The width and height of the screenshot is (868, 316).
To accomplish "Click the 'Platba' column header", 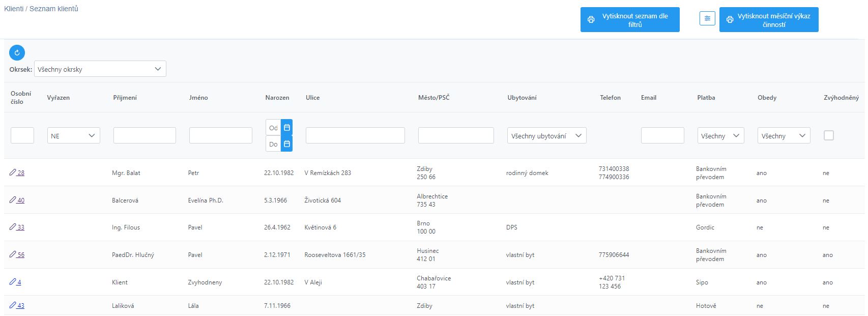I will (x=706, y=98).
